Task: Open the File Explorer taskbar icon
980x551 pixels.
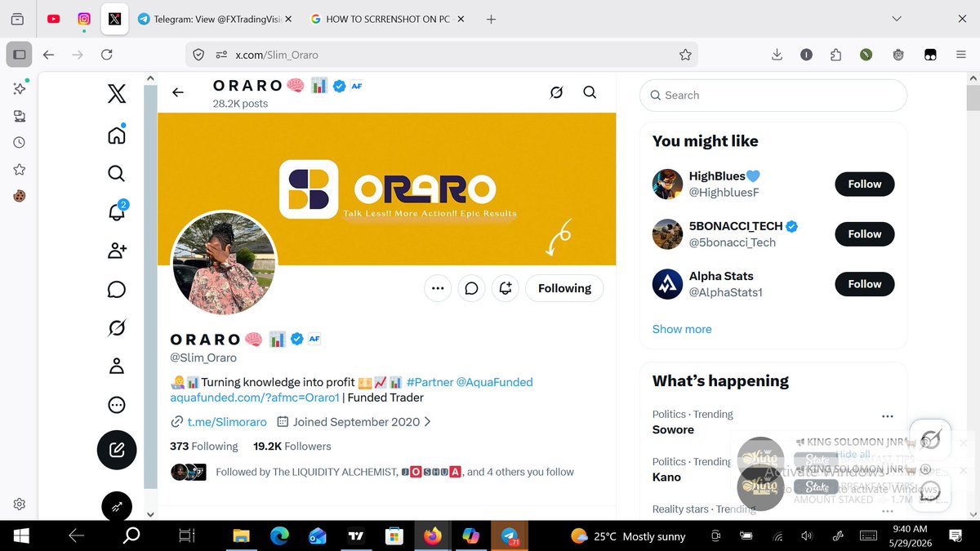Action: point(241,536)
